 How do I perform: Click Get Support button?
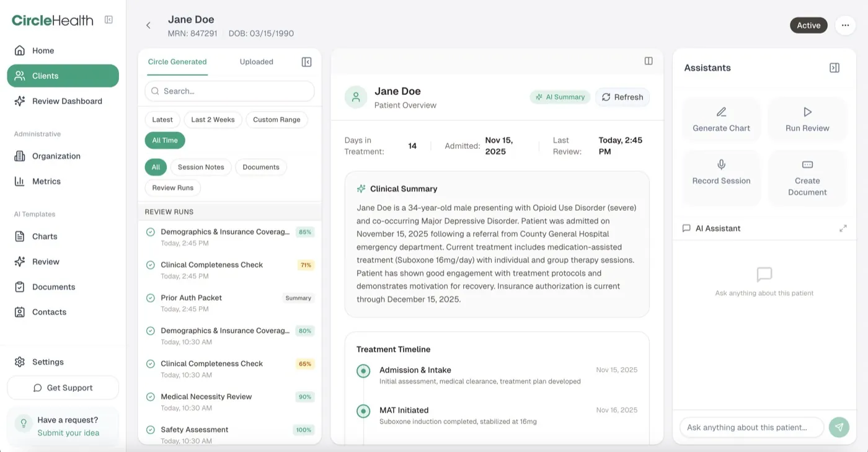pyautogui.click(x=63, y=388)
